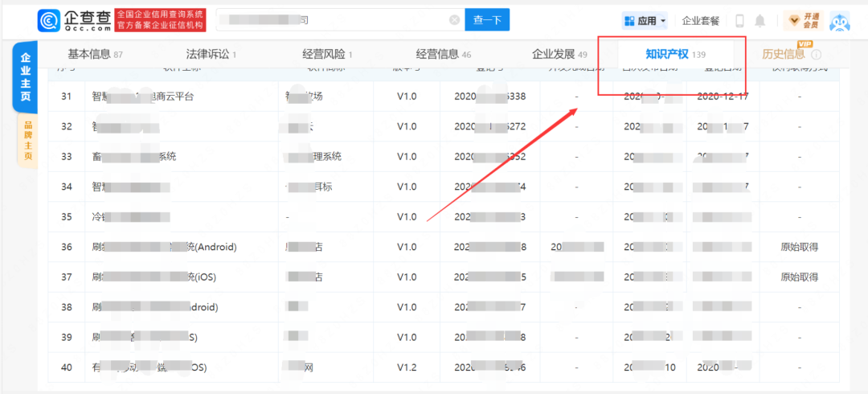Click the 开通会员 VIP button
Viewport: 868px width, 394px height.
(803, 21)
